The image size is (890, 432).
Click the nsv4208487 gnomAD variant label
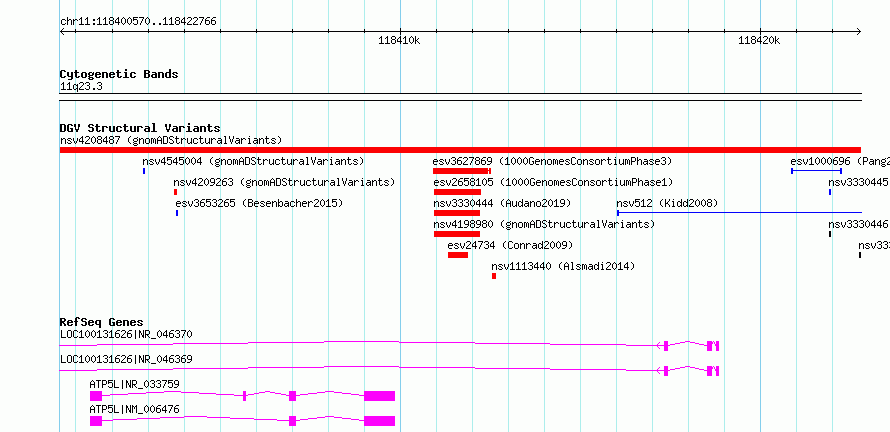[x=171, y=140]
